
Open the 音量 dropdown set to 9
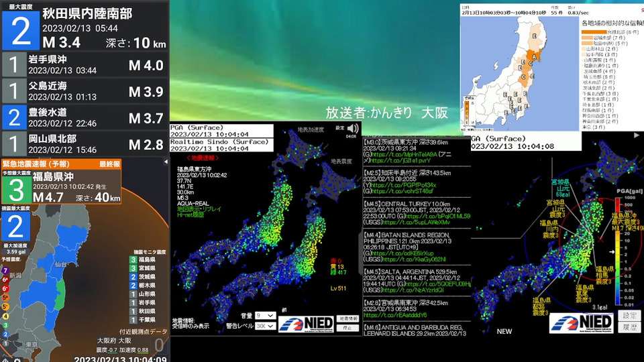pyautogui.click(x=266, y=316)
